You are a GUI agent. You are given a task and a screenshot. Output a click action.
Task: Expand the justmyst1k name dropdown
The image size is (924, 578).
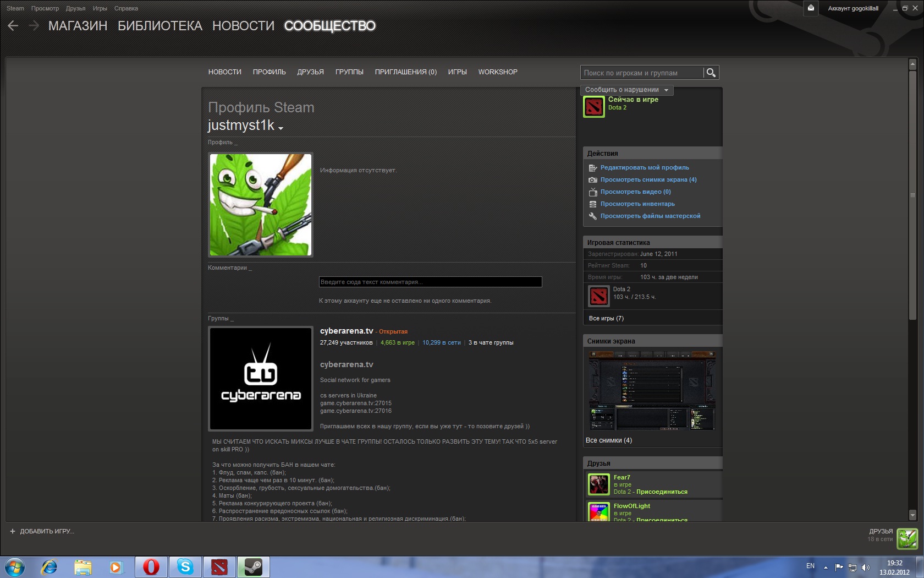(280, 128)
